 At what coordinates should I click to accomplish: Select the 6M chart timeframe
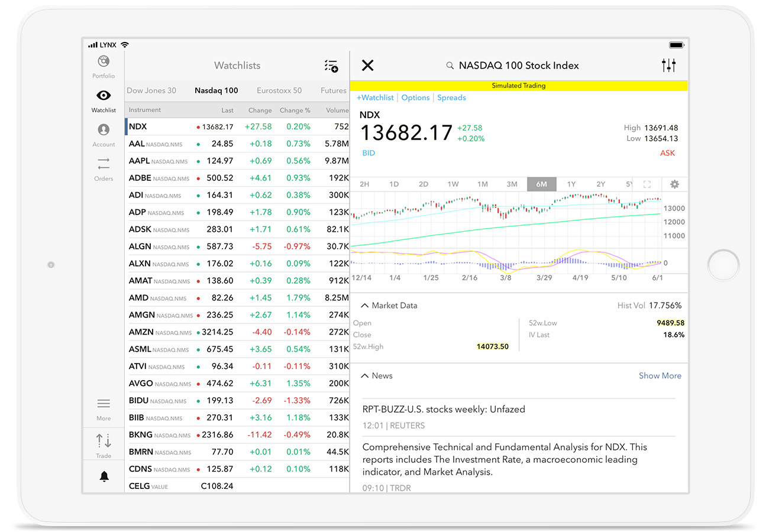pos(542,184)
